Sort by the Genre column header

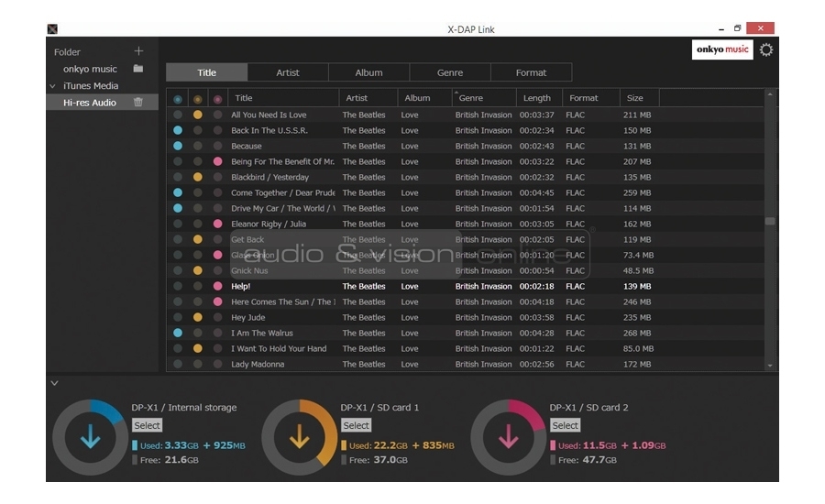pos(484,98)
